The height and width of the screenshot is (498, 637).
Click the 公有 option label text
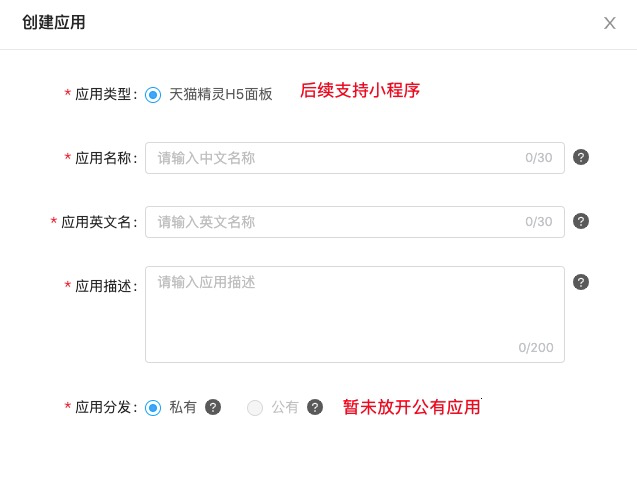285,407
